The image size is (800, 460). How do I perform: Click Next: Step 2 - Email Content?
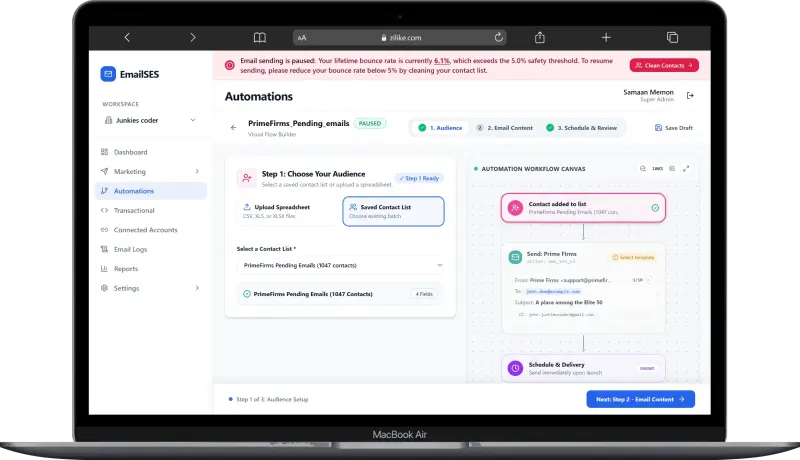pos(640,399)
